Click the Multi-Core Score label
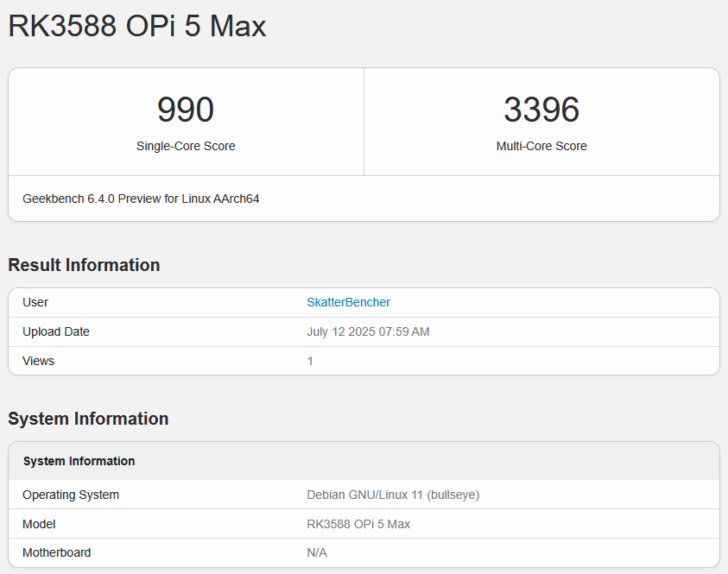 [541, 146]
